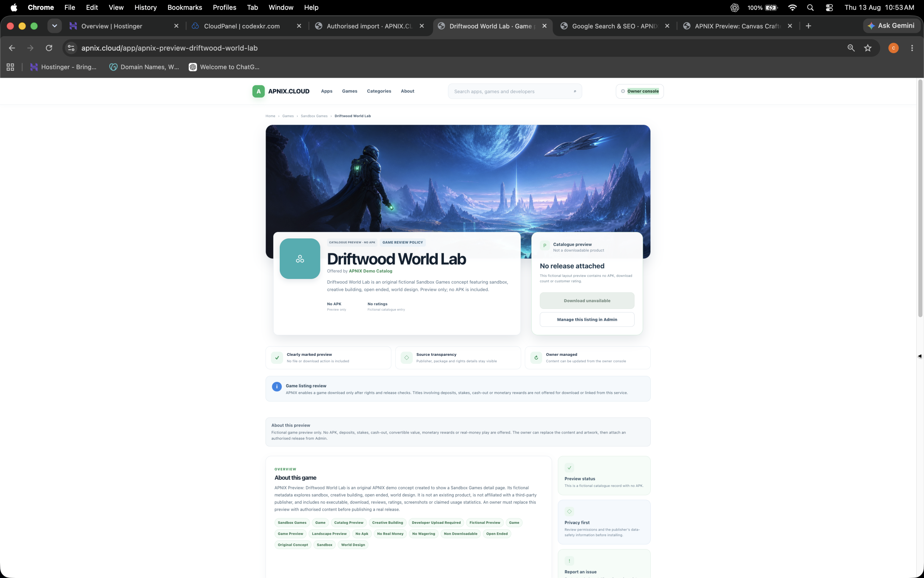Click the sci-fi hero banner image
Image resolution: width=924 pixels, height=578 pixels.
pos(458,178)
